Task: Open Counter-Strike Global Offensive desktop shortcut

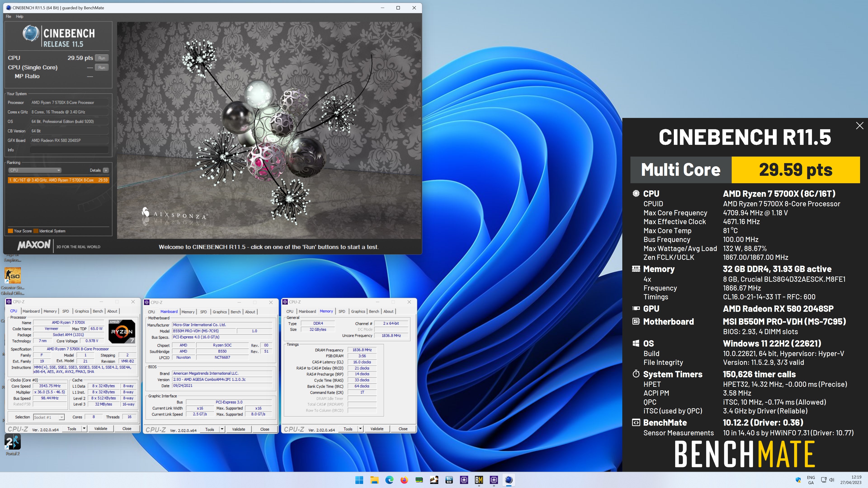Action: [12, 281]
